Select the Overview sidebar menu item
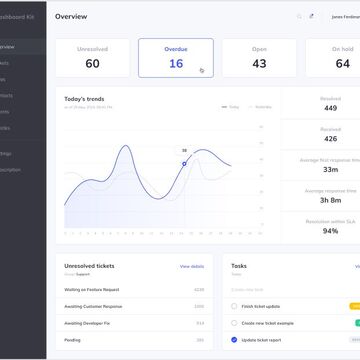The height and width of the screenshot is (360, 360). (23, 47)
